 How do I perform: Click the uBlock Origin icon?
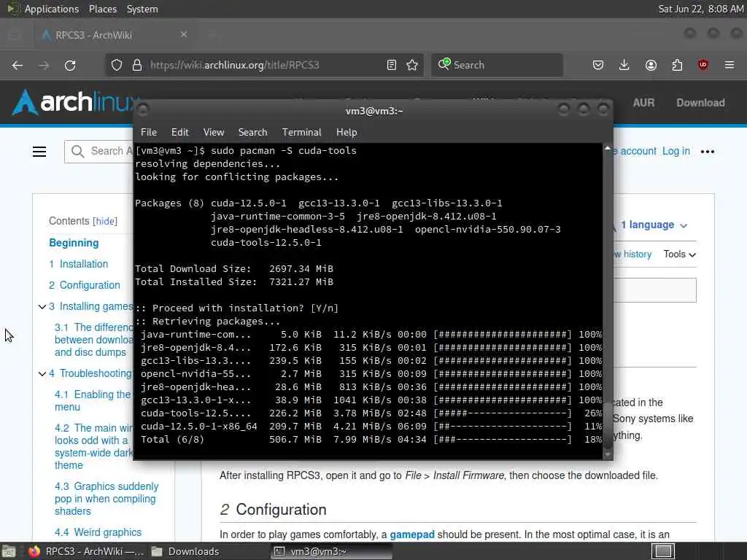click(x=703, y=65)
